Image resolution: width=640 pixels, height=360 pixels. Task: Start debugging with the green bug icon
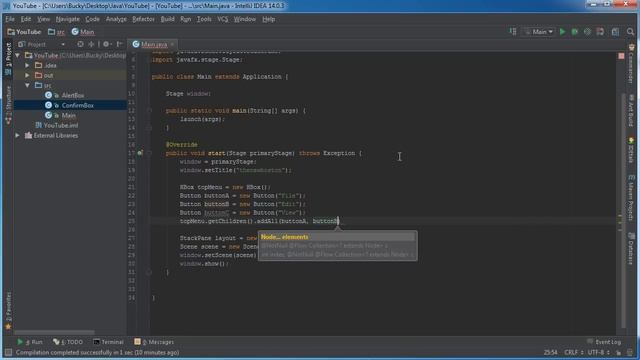pos(575,31)
